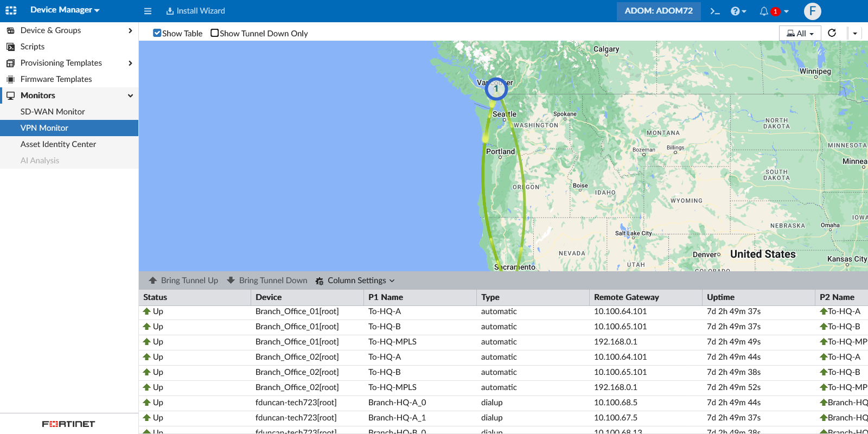Open Scripts in sidebar
The image size is (868, 434).
click(69, 47)
